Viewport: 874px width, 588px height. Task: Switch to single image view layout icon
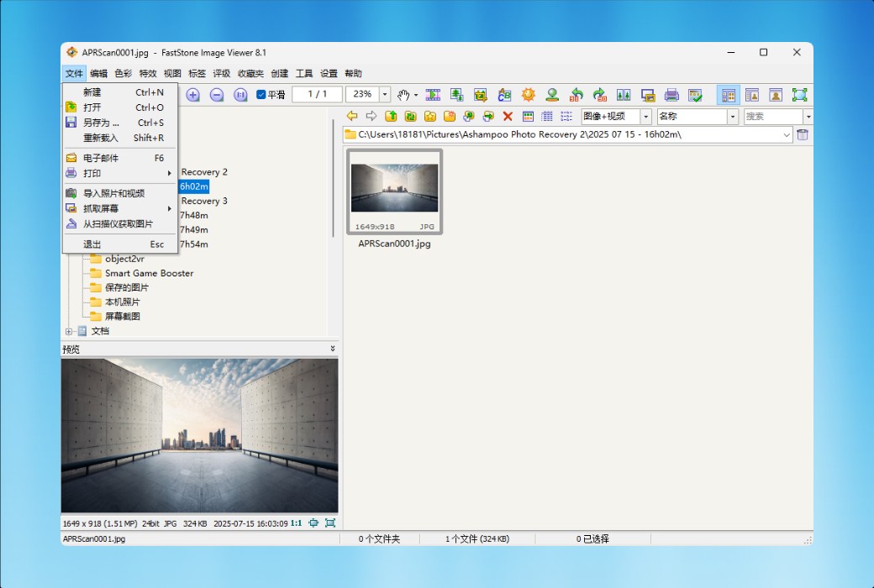coord(776,95)
